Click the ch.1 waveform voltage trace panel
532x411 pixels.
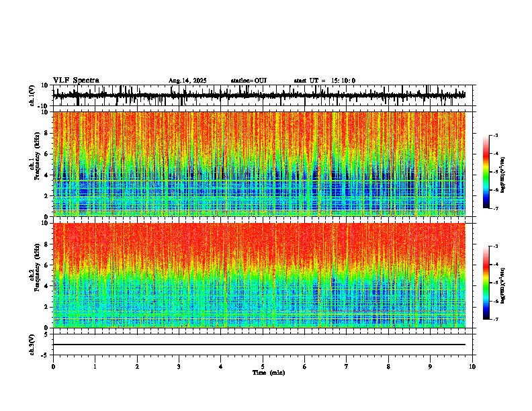point(264,95)
